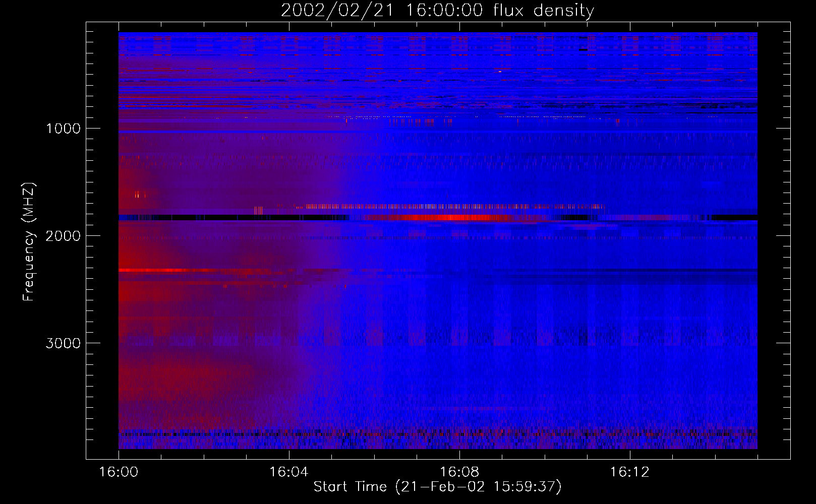Click the '16:08' time axis label
Viewport: 816px width, 504px height.
tap(459, 472)
